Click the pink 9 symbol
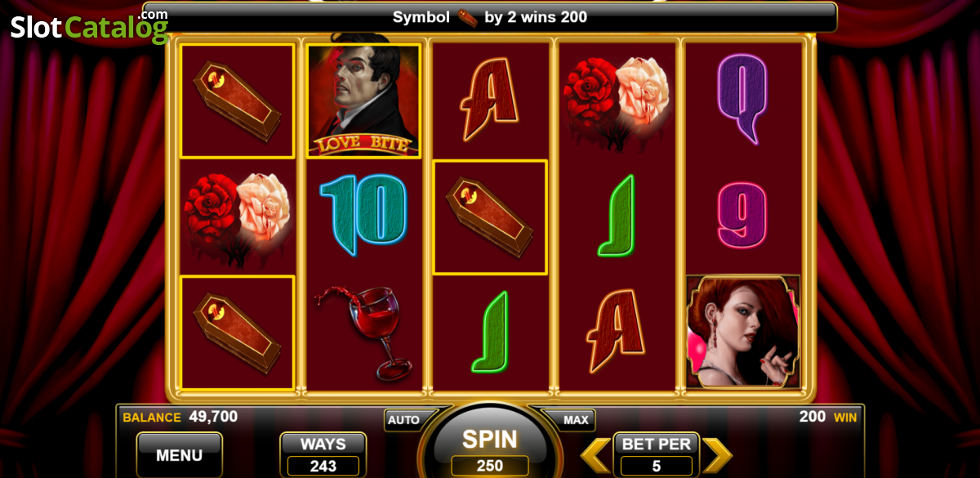 (x=742, y=214)
